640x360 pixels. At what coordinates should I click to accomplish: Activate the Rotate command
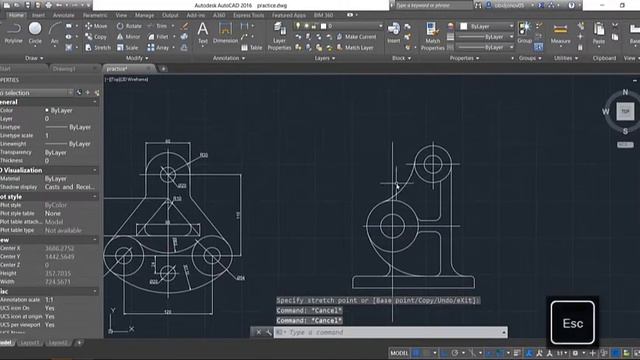click(129, 26)
